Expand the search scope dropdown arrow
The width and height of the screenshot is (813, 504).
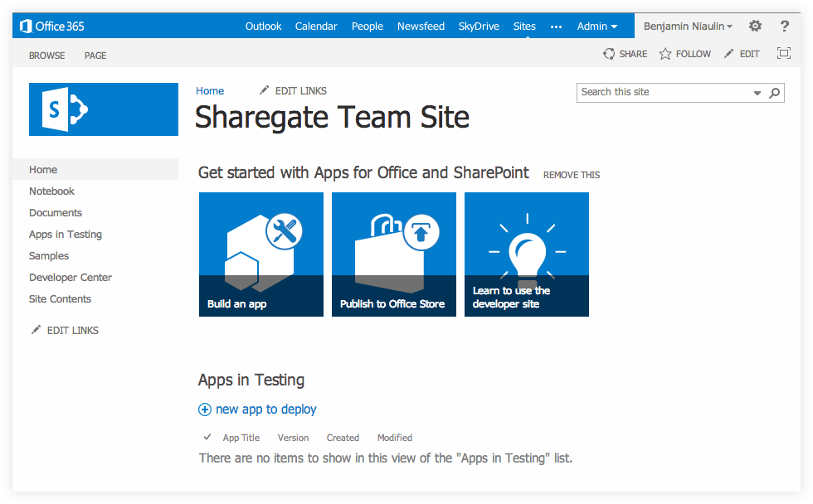click(757, 93)
